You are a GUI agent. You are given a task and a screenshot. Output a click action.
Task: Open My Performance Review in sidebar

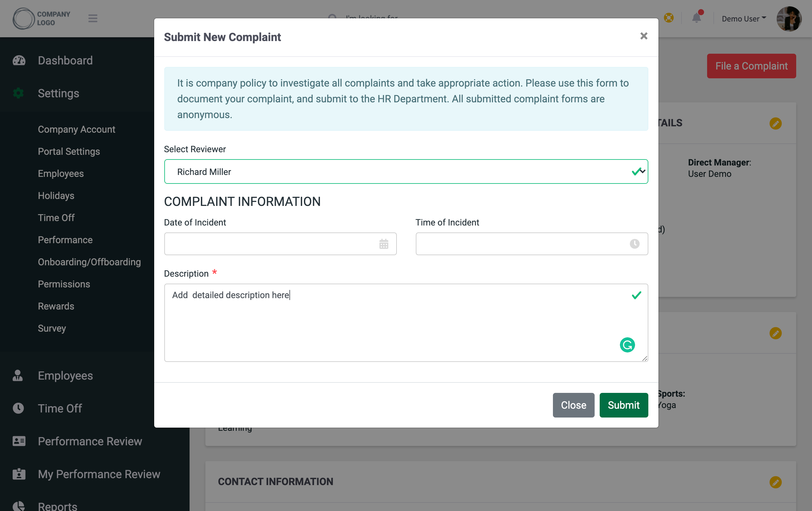pos(99,474)
